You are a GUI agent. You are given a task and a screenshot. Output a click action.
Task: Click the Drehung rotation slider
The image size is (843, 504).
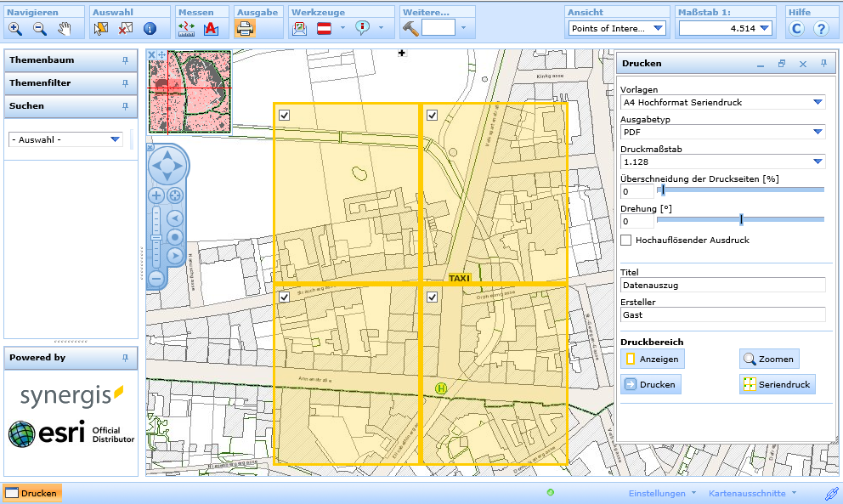click(741, 219)
